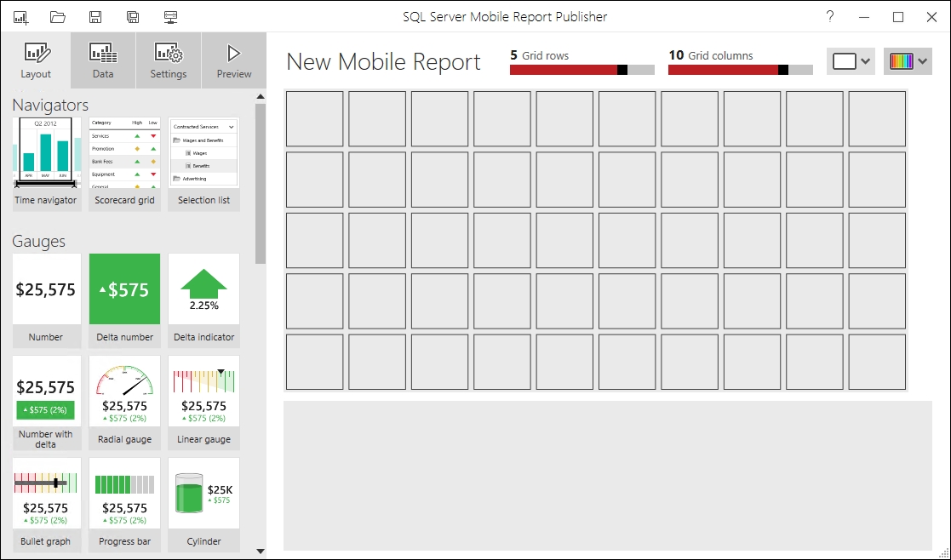The image size is (951, 560).
Task: Go to the Settings tab
Action: click(169, 60)
